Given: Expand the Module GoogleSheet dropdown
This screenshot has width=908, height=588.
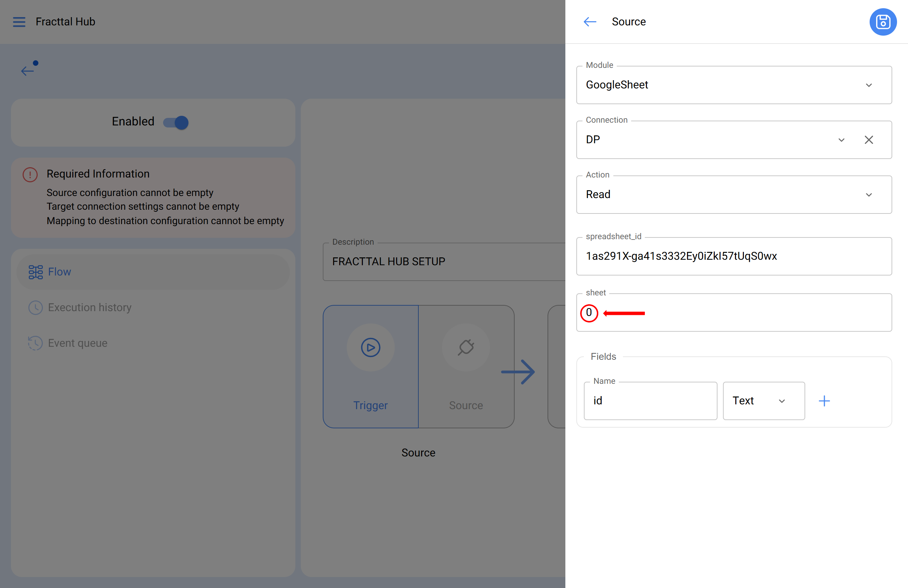Looking at the screenshot, I should click(x=868, y=85).
